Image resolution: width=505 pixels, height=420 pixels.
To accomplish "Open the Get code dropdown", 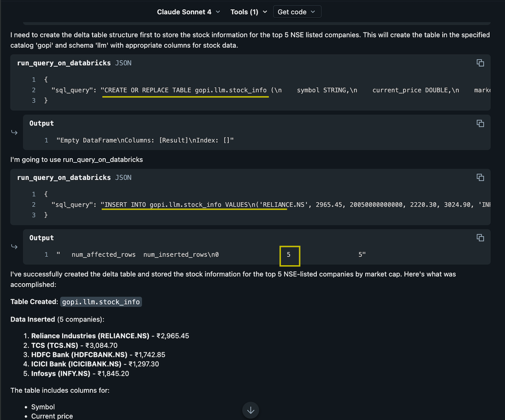I will coord(297,12).
